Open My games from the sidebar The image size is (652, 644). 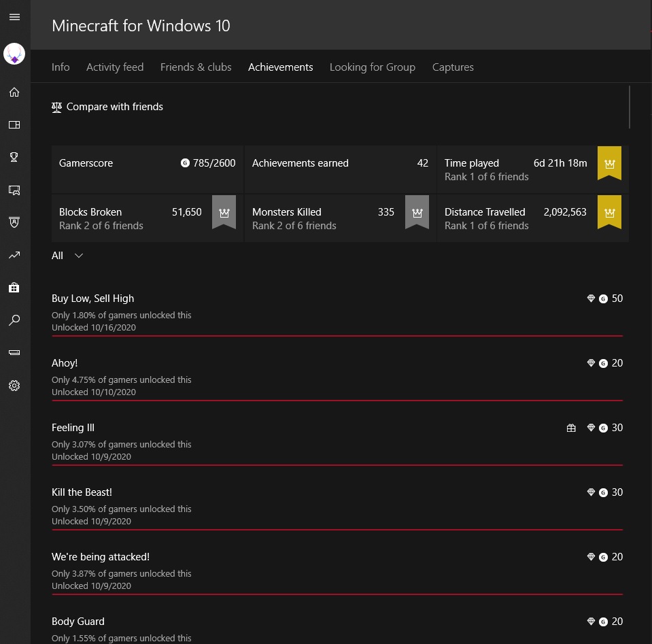pos(14,125)
